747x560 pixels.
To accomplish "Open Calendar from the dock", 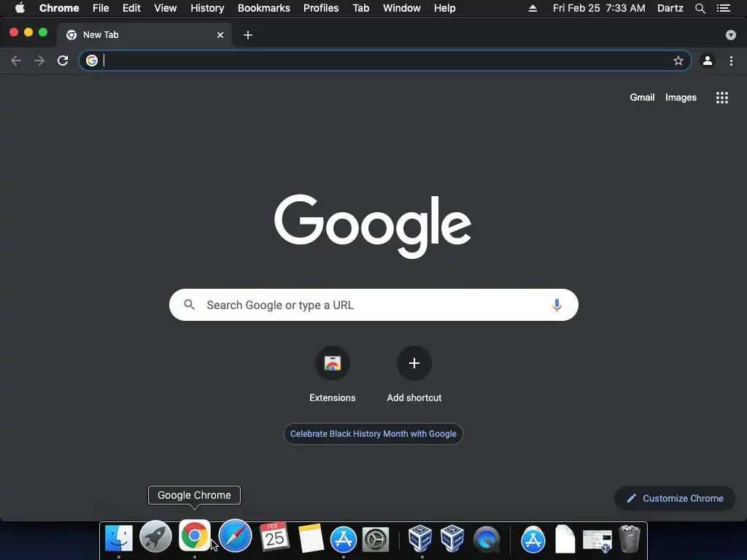I will 274,536.
